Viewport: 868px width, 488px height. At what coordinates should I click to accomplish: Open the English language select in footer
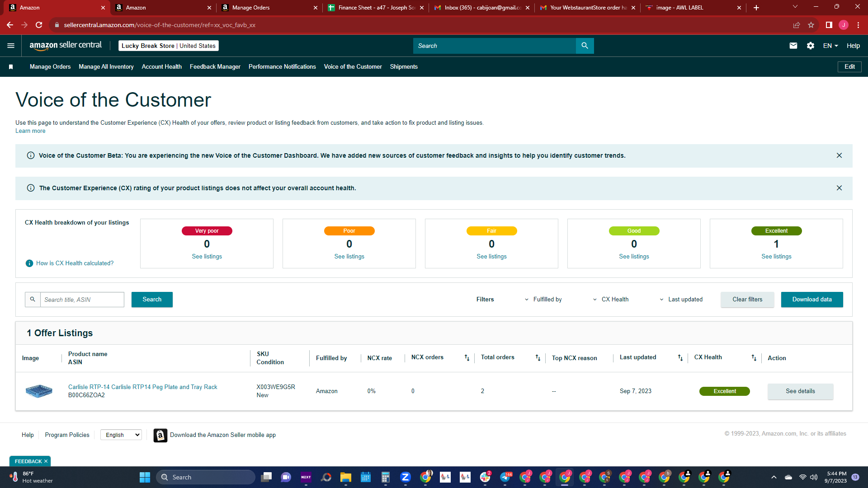pyautogui.click(x=121, y=435)
